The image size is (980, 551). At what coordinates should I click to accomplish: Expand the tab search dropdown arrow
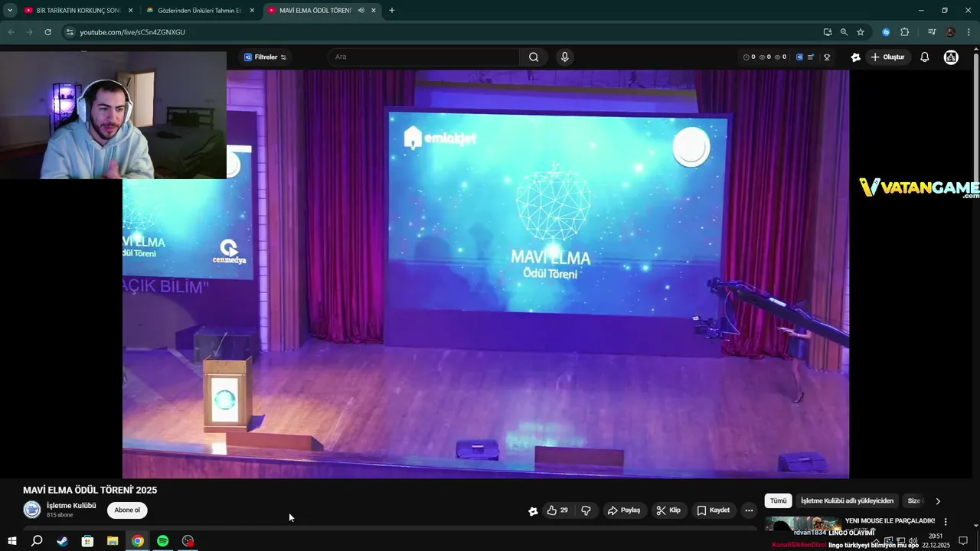tap(10, 11)
